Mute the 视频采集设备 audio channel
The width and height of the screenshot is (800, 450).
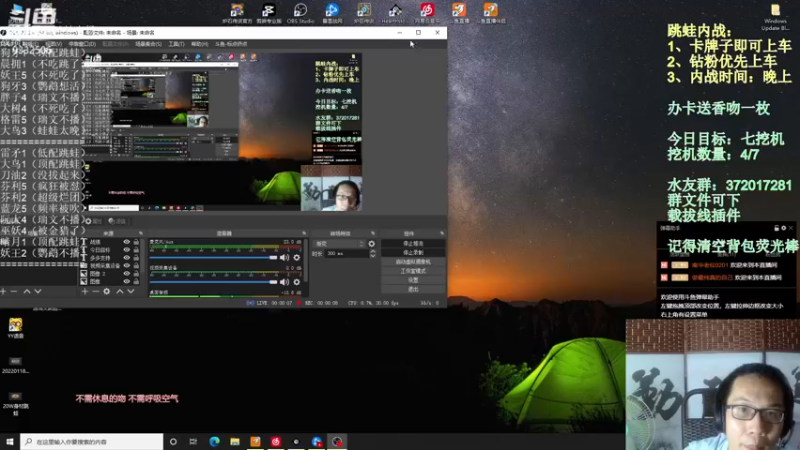pyautogui.click(x=284, y=282)
